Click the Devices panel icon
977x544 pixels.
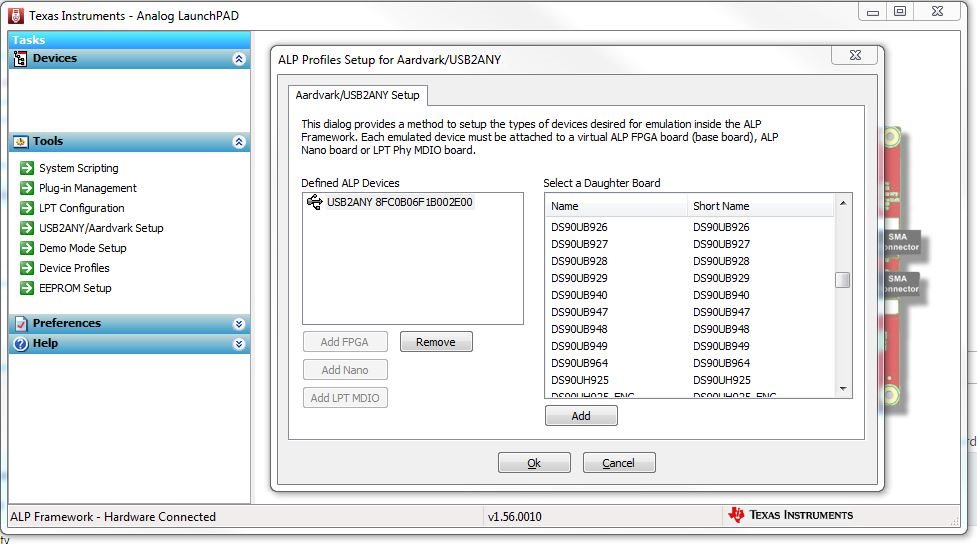pos(21,59)
